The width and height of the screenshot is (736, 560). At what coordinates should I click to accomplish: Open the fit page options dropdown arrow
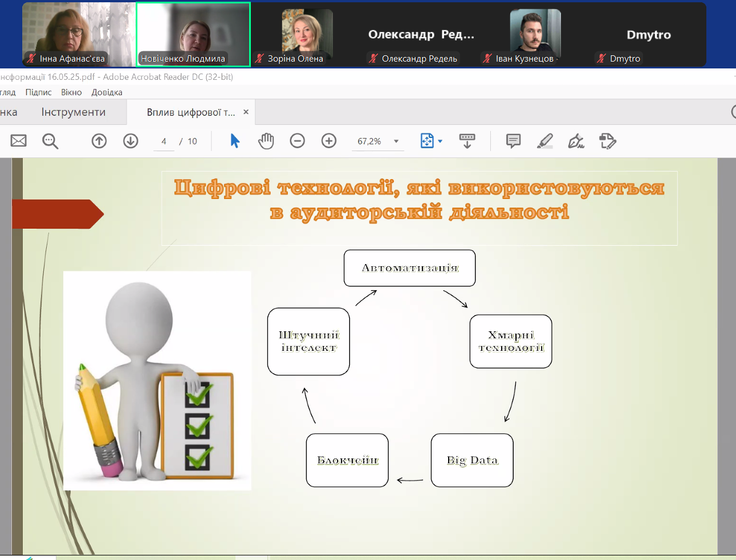point(440,141)
